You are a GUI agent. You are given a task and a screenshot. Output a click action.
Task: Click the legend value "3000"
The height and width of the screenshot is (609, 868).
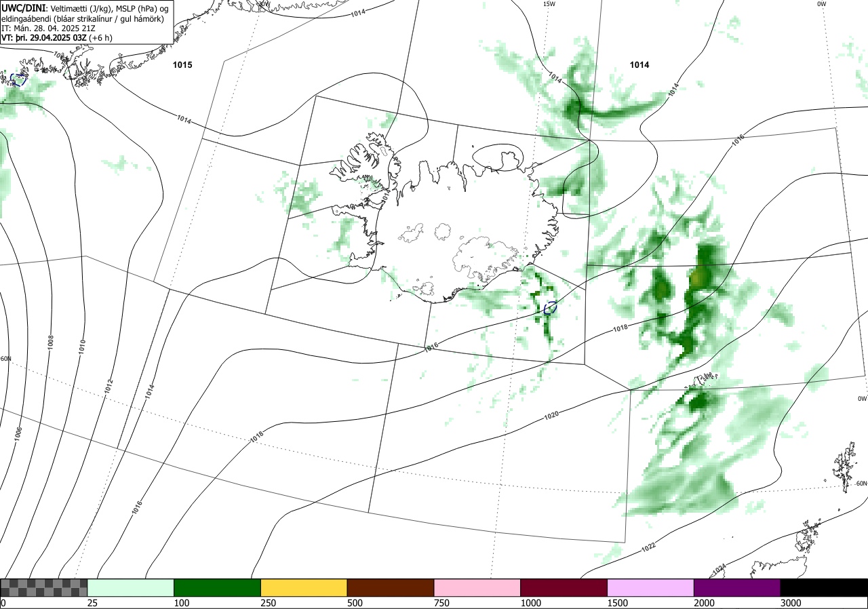(x=791, y=603)
